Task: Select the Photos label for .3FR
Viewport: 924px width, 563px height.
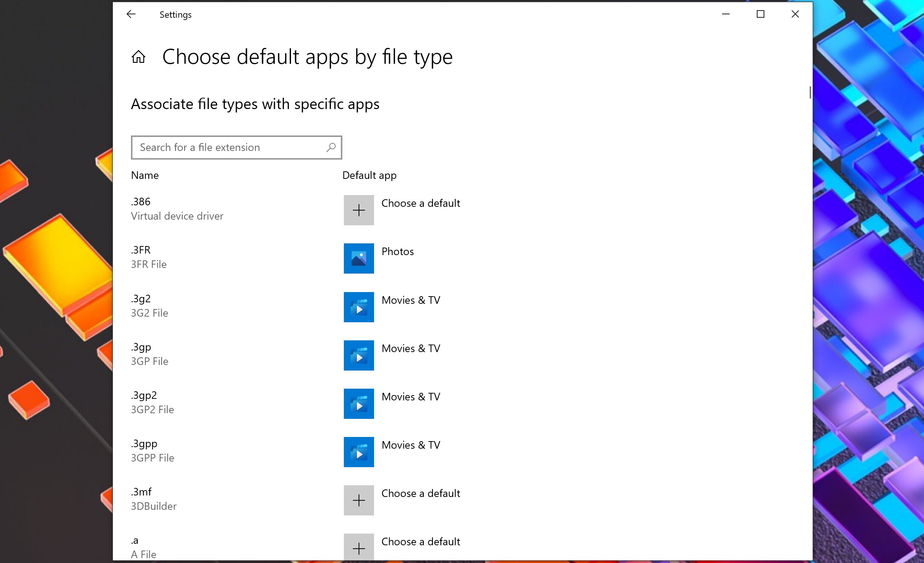Action: tap(397, 251)
